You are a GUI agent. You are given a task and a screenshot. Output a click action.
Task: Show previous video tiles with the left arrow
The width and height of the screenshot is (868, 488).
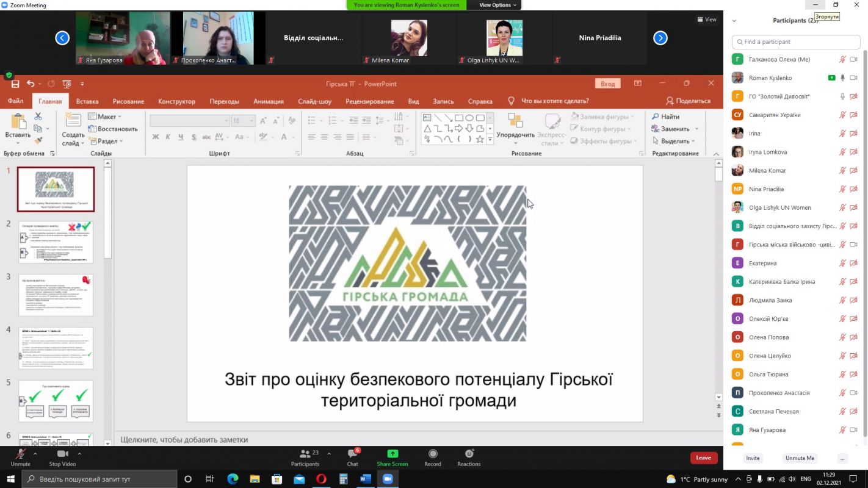point(62,38)
